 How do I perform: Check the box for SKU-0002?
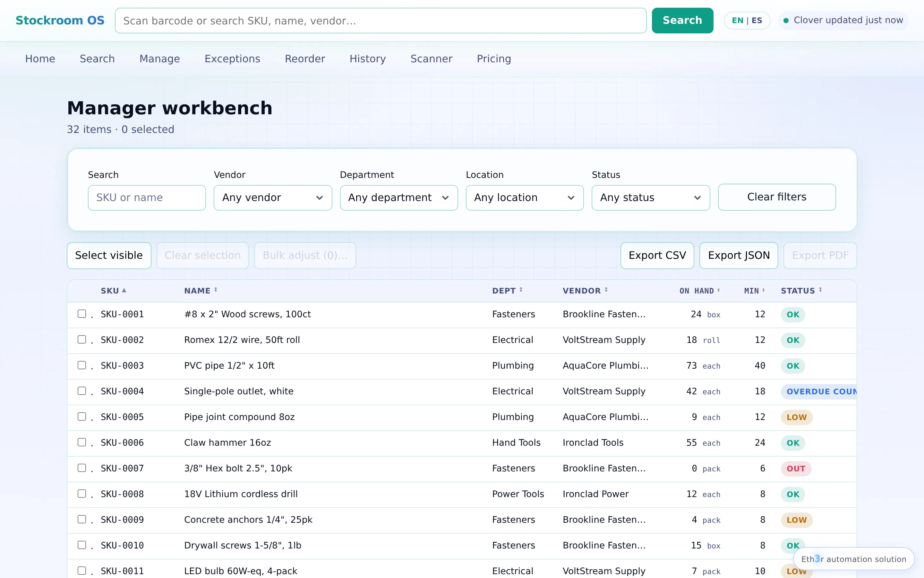coord(82,339)
